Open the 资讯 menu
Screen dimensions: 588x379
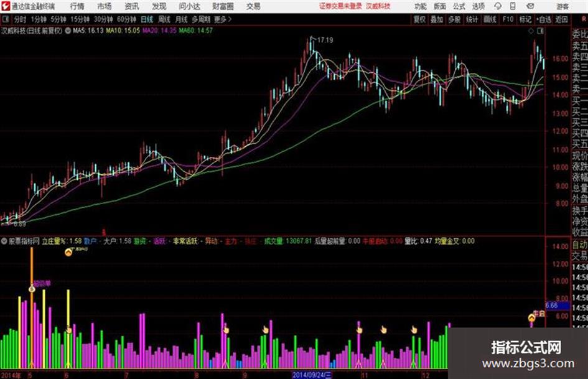pyautogui.click(x=132, y=6)
